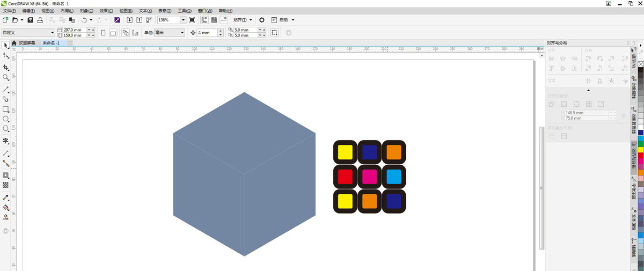Expand the zoom level dropdown showing 136%
Image resolution: width=644 pixels, height=271 pixels.
pos(183,20)
